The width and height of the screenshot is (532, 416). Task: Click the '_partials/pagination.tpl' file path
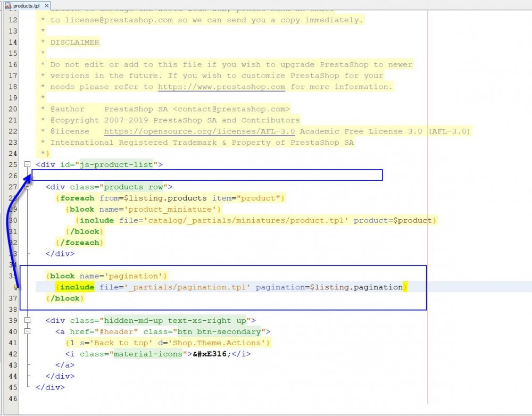[188, 287]
